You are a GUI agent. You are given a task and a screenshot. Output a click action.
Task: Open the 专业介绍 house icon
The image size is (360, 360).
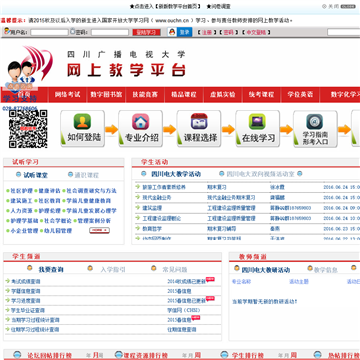(141, 121)
